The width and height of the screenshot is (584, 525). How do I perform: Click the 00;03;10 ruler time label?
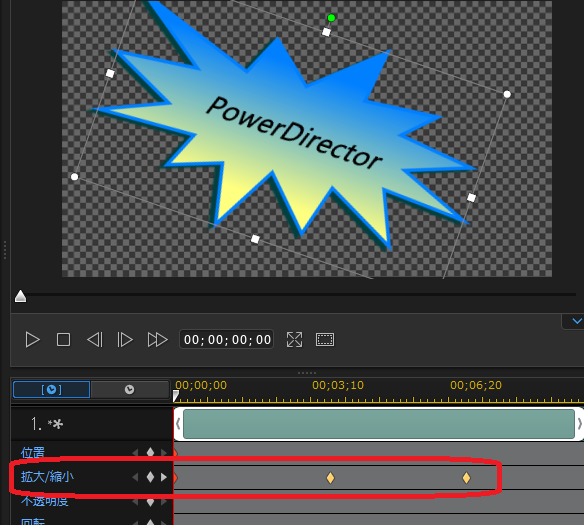[x=338, y=385]
